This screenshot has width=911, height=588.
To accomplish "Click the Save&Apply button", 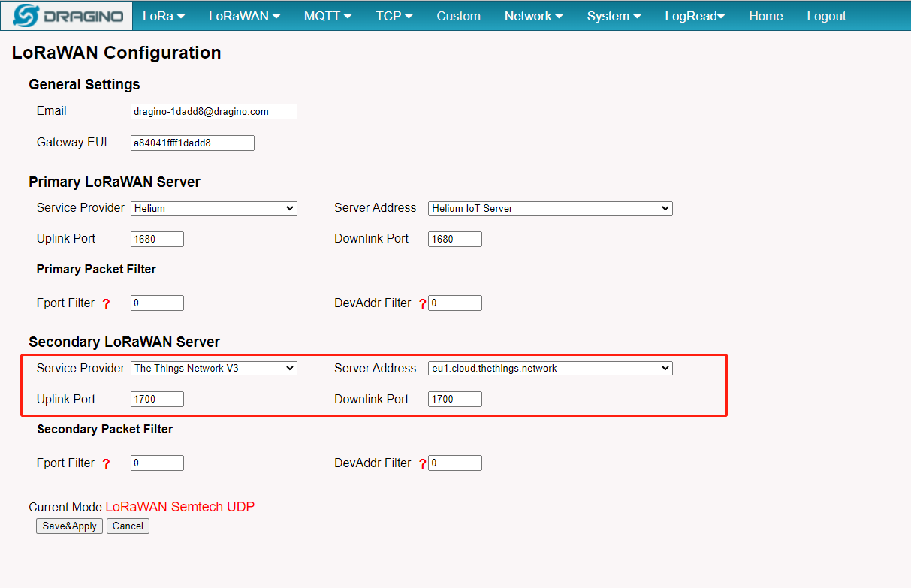I will [x=70, y=526].
